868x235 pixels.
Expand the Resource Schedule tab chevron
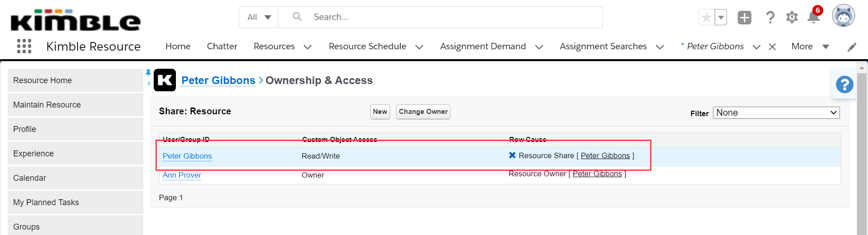419,47
